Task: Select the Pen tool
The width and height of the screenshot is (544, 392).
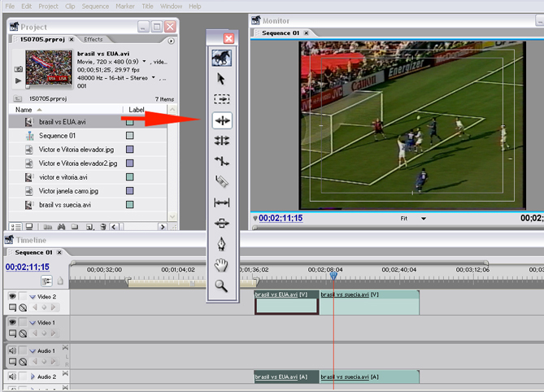Action: (x=222, y=244)
